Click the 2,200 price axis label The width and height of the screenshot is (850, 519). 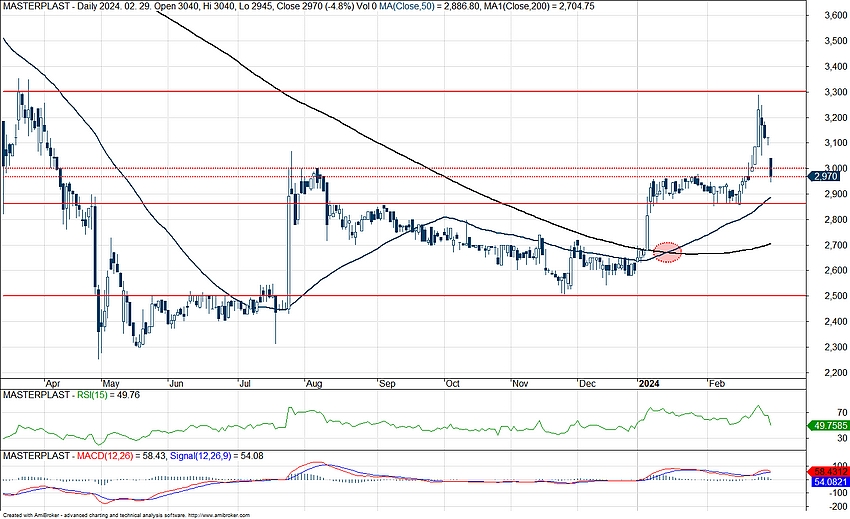[834, 373]
